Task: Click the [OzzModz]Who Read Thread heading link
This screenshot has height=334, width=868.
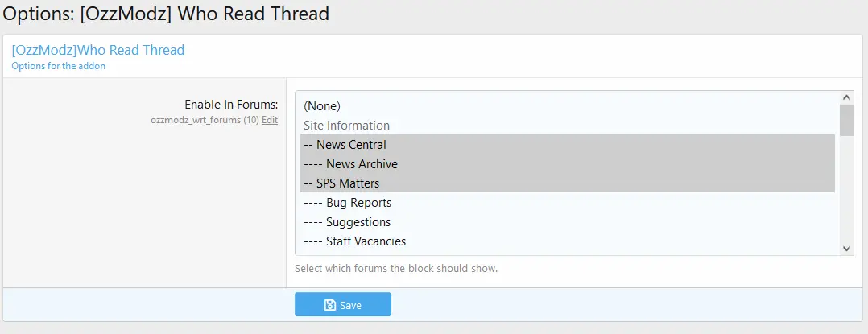Action: (97, 50)
